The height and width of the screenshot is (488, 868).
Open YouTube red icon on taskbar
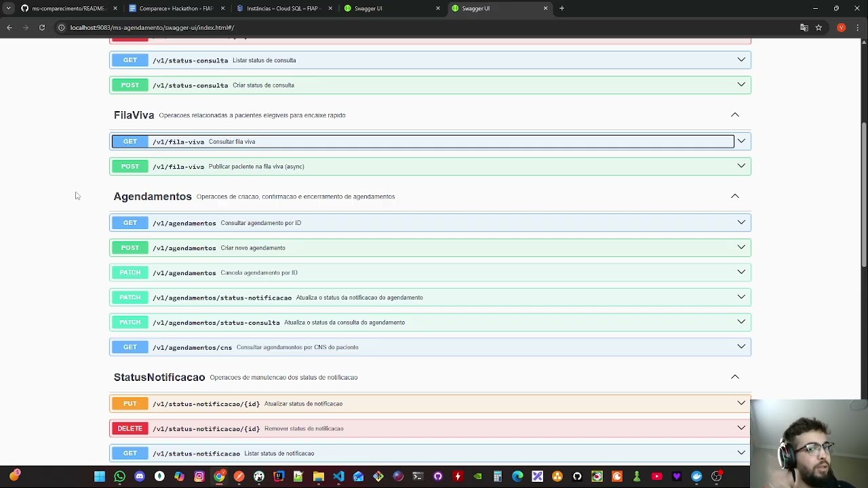[656, 476]
